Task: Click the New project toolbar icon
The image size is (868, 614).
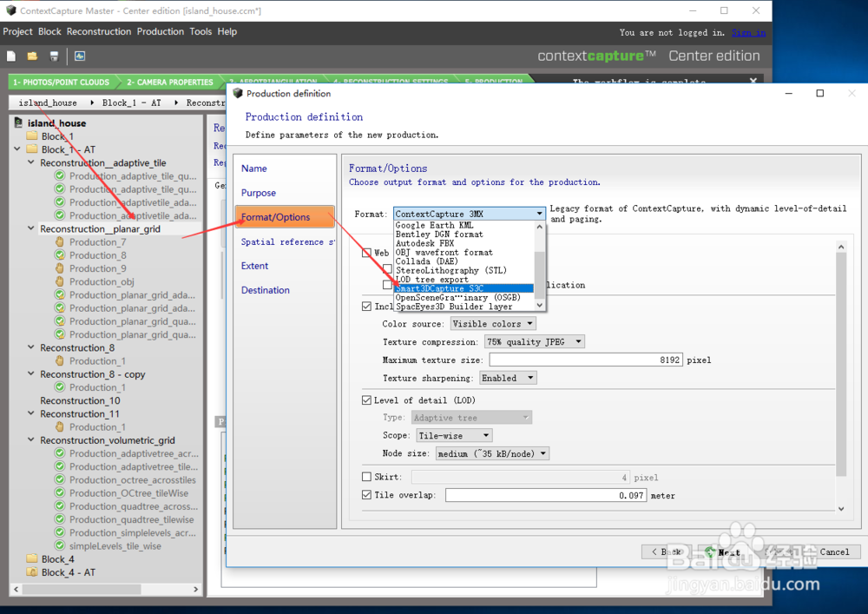Action: tap(11, 56)
